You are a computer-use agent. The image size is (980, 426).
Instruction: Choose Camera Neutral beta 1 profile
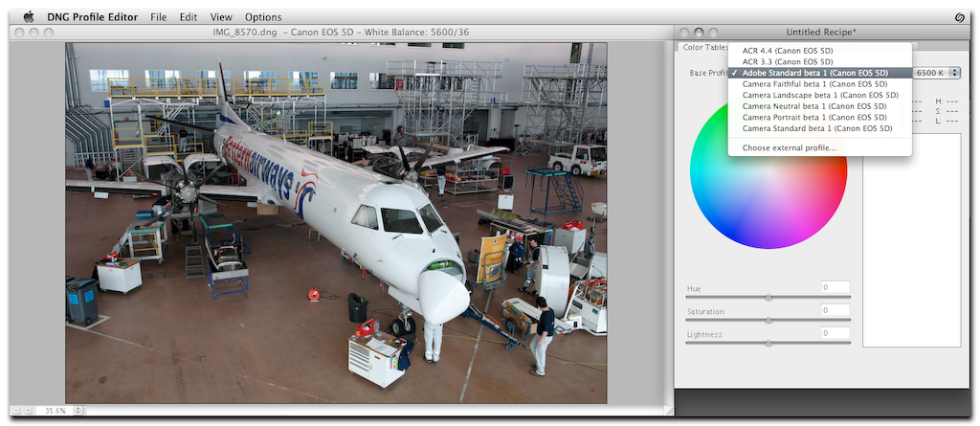pos(819,106)
